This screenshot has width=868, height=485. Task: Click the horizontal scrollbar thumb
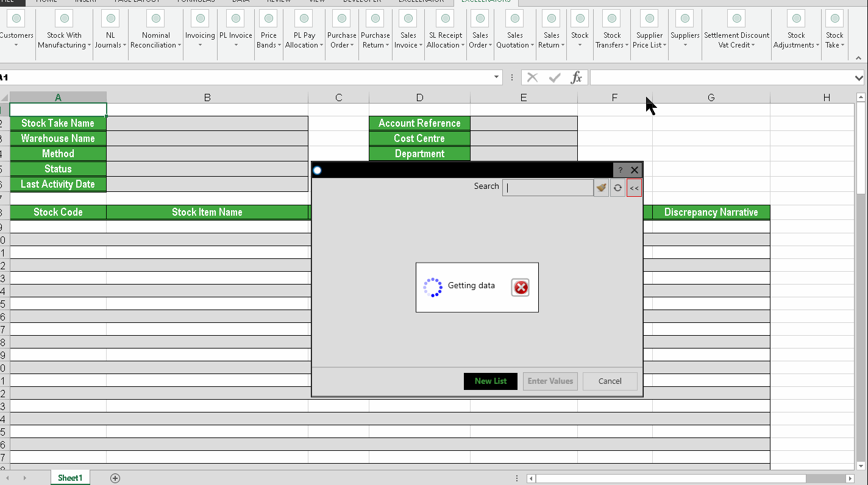tap(671, 479)
